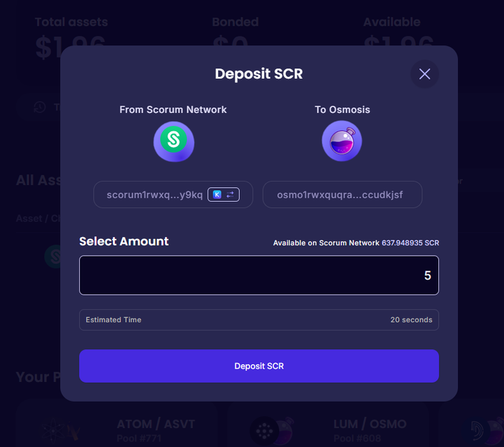Close the Deposit SCR dialog
504x447 pixels.
424,74
